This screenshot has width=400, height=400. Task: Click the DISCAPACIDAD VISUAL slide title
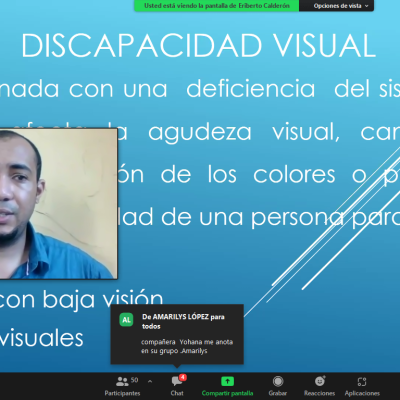click(x=199, y=46)
